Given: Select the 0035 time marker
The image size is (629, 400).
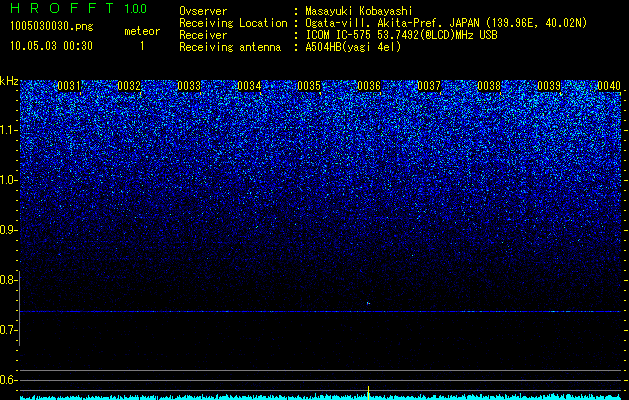Looking at the screenshot, I should pos(309,86).
